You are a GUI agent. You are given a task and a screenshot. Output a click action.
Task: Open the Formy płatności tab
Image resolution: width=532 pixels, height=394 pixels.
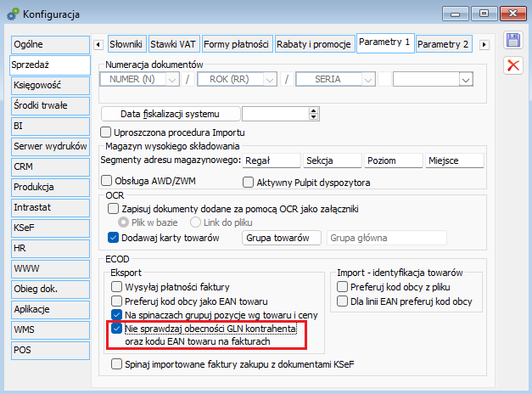tap(237, 44)
